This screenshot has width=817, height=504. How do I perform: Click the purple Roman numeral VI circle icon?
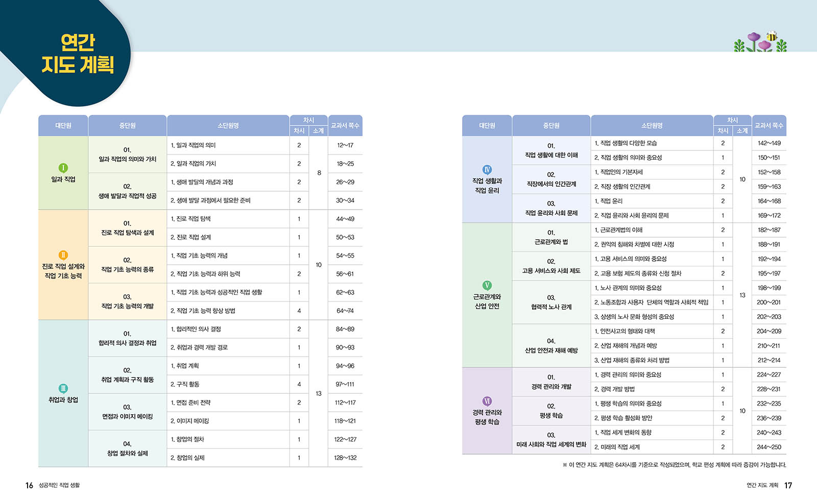487,401
